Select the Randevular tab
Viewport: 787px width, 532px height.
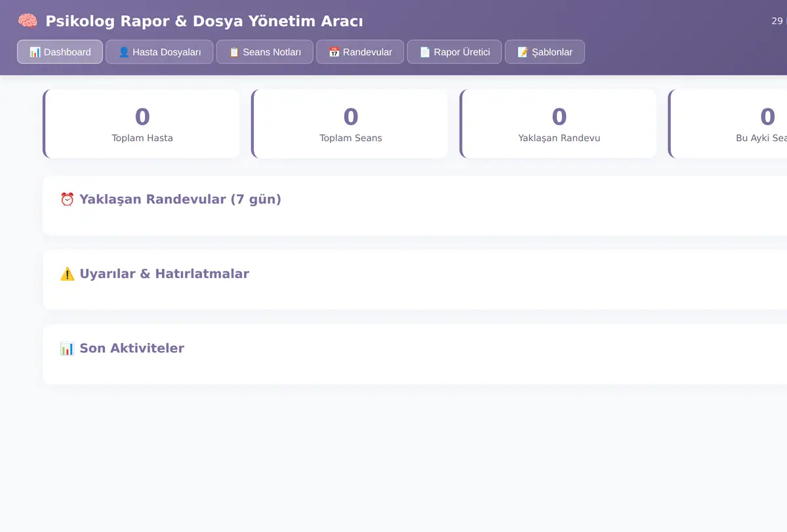(x=360, y=52)
